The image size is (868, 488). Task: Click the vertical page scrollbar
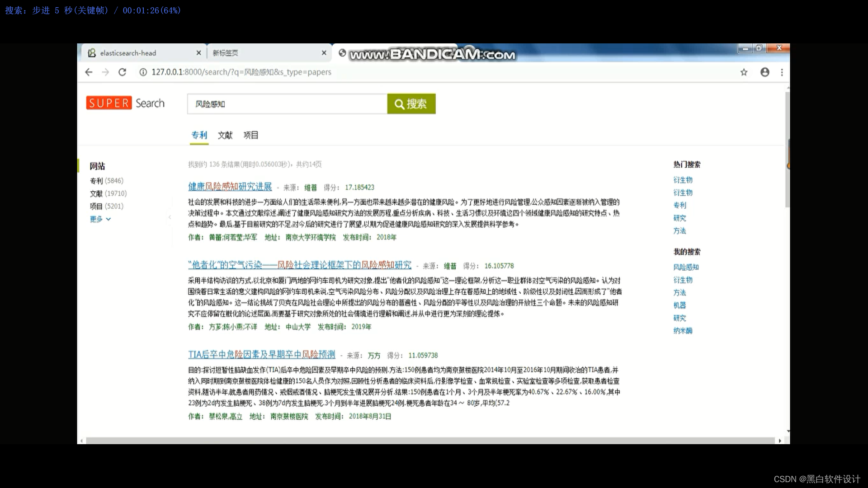[788, 149]
